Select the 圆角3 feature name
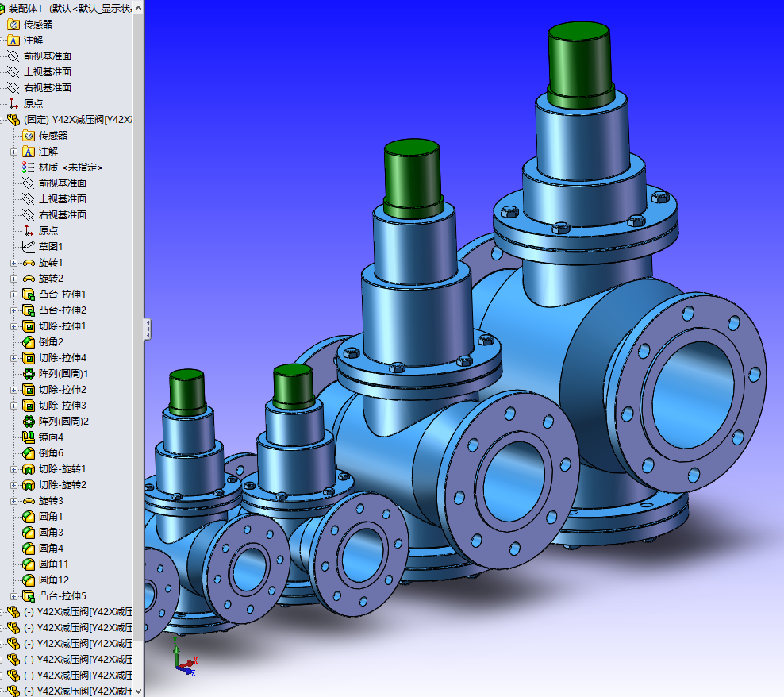This screenshot has height=697, width=784. point(51,533)
